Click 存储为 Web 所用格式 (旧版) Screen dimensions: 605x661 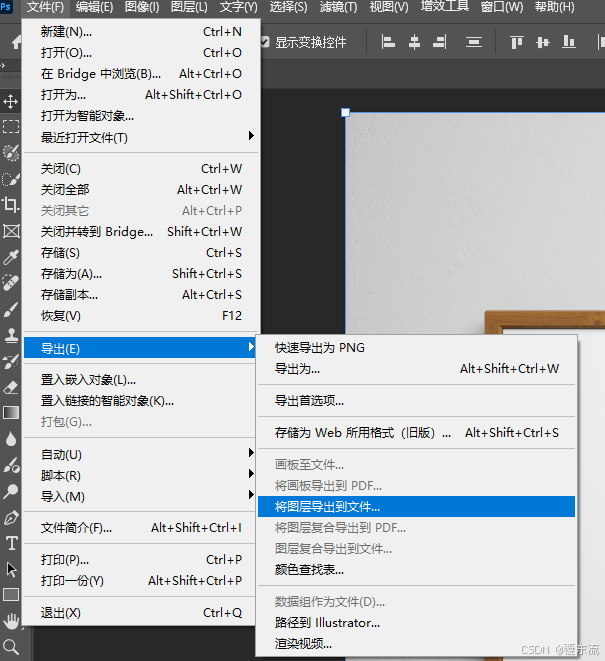tap(417, 433)
